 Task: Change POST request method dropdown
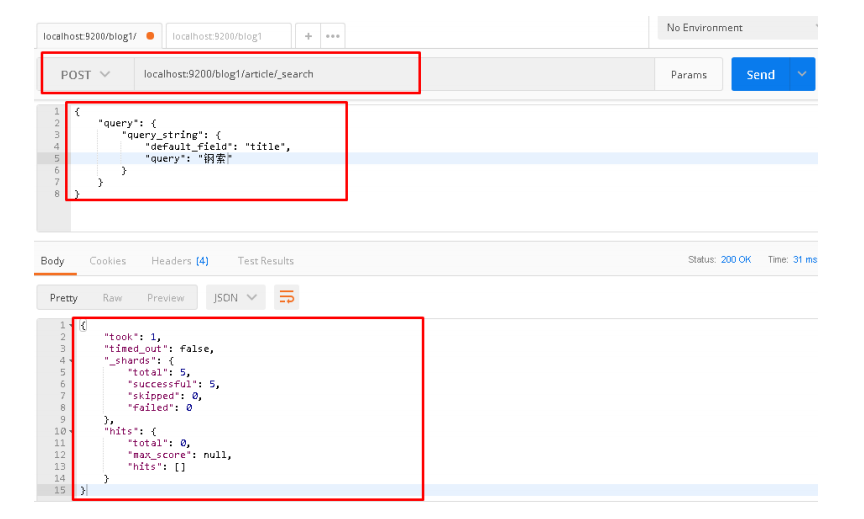pyautogui.click(x=86, y=74)
